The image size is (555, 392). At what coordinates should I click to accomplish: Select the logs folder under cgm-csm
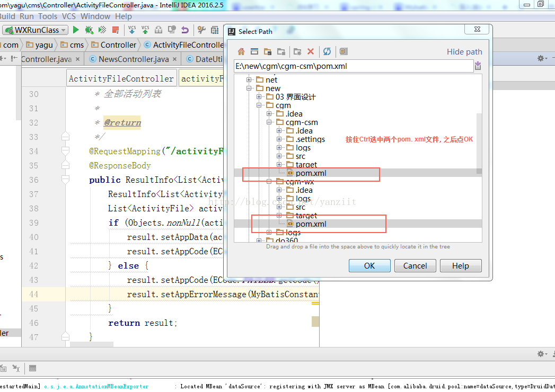click(x=303, y=148)
